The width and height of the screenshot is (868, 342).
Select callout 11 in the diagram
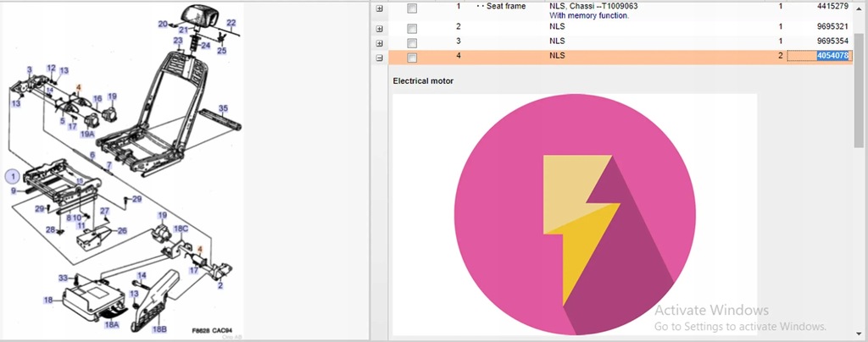[81, 226]
